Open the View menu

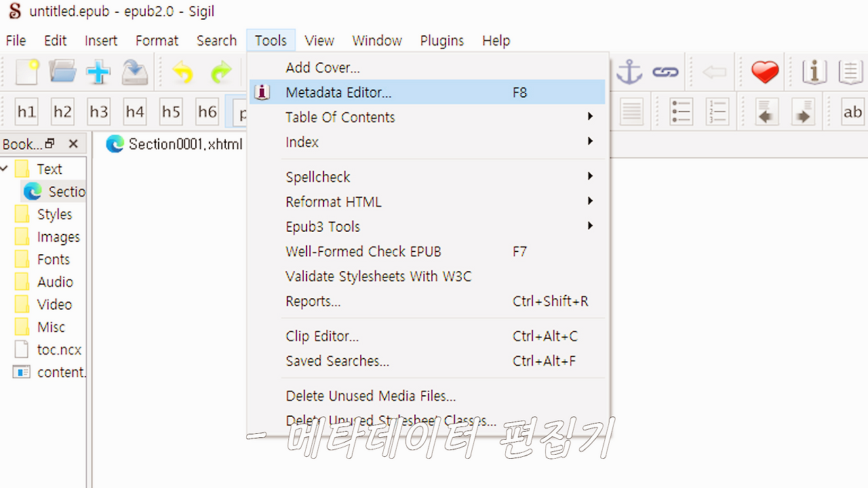pyautogui.click(x=319, y=41)
